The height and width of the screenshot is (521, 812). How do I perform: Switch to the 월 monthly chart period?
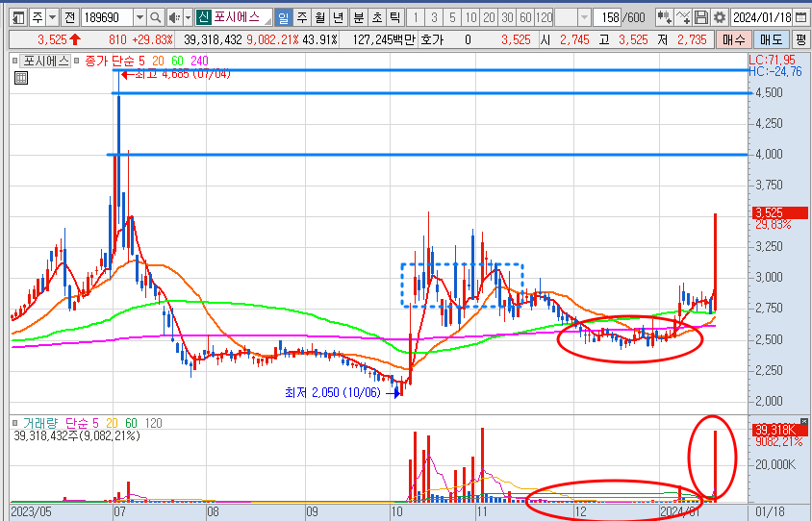coord(319,17)
